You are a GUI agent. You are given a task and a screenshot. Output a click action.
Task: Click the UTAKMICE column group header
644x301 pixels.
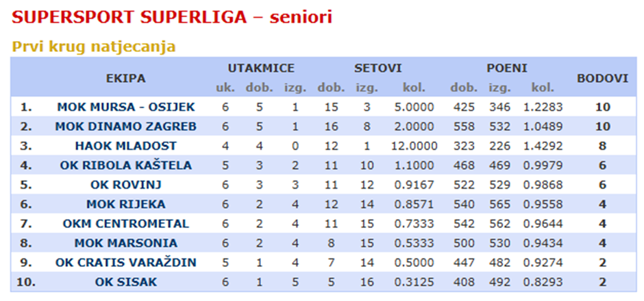[x=261, y=68]
